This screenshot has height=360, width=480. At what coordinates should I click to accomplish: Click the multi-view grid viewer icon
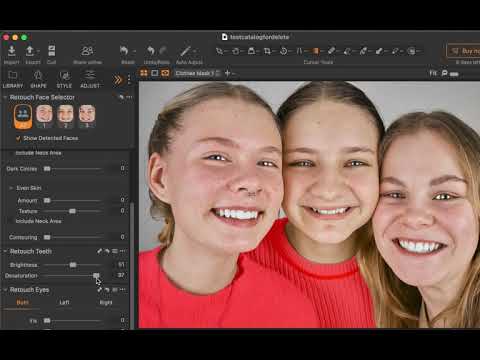[x=144, y=73]
